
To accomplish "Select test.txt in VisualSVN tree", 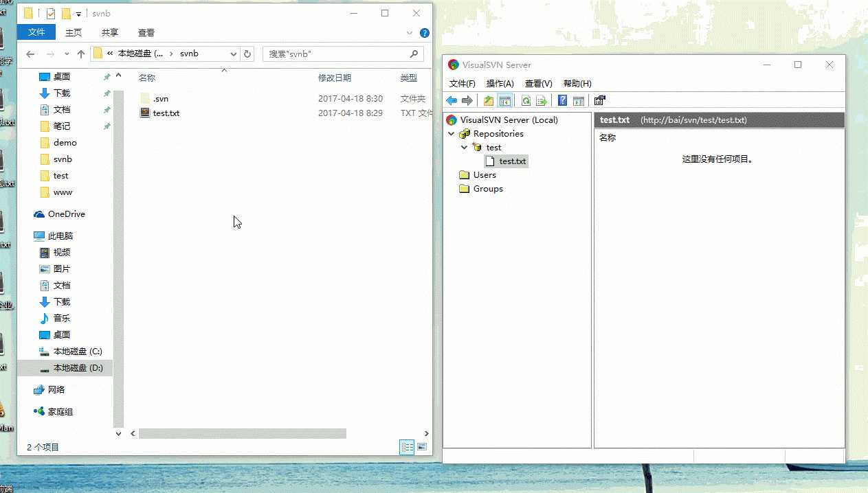I will pyautogui.click(x=506, y=161).
